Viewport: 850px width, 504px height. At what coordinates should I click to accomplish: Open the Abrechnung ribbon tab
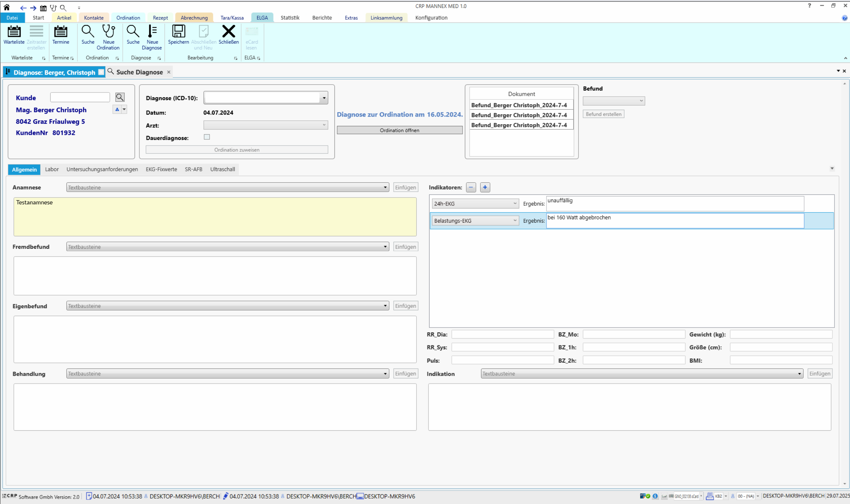(194, 18)
